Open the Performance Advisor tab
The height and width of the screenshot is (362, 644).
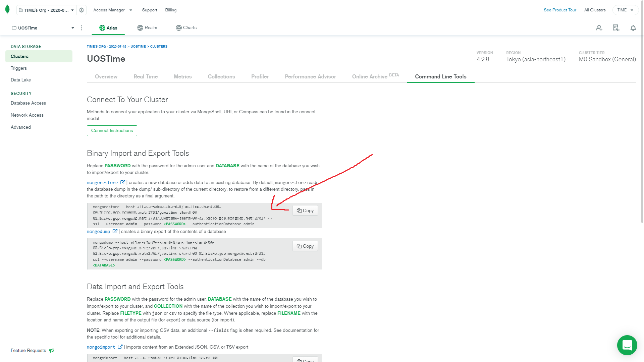310,76
